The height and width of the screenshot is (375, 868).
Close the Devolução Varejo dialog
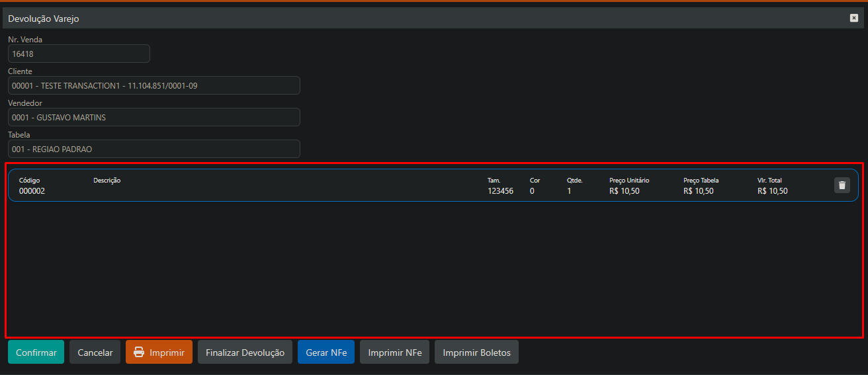853,18
